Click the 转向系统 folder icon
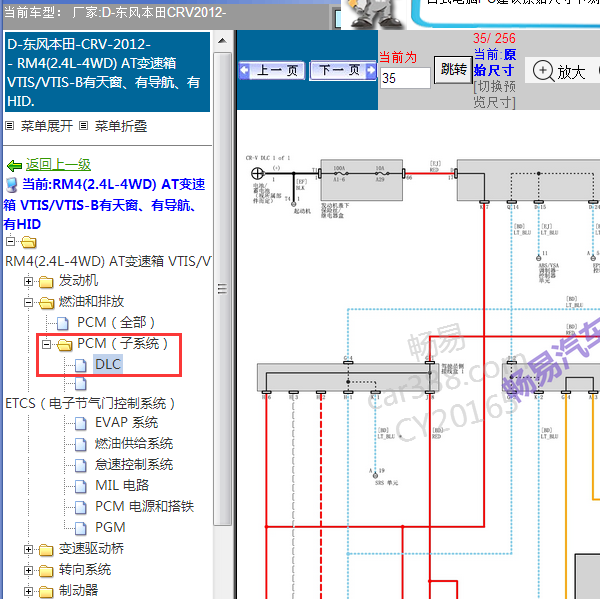The width and height of the screenshot is (600, 599). [x=46, y=571]
